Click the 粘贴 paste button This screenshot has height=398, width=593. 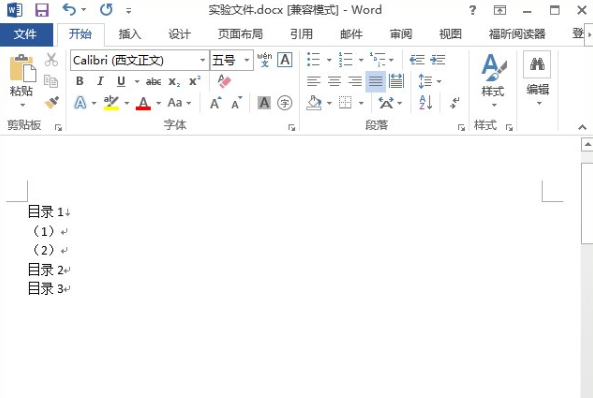click(22, 75)
